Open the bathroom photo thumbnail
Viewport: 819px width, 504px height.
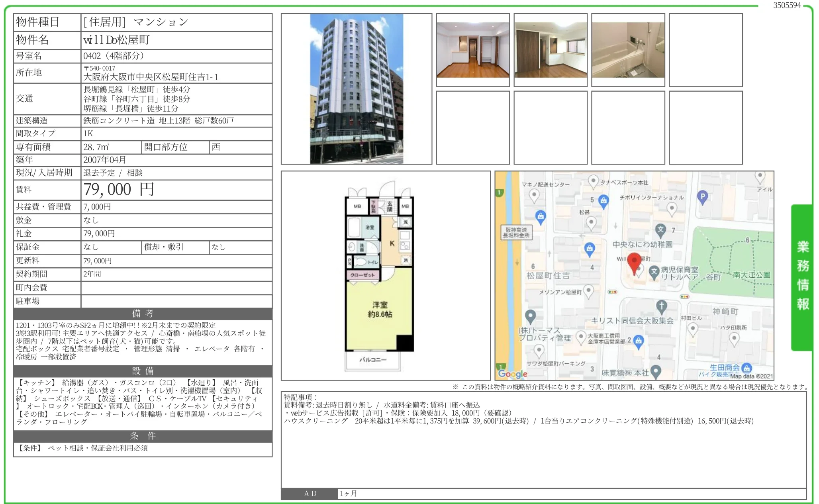point(629,48)
